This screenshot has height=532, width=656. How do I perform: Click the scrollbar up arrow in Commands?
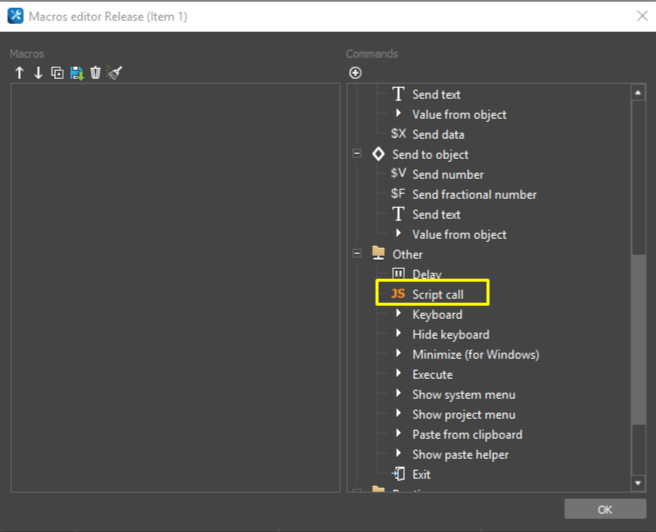[639, 93]
